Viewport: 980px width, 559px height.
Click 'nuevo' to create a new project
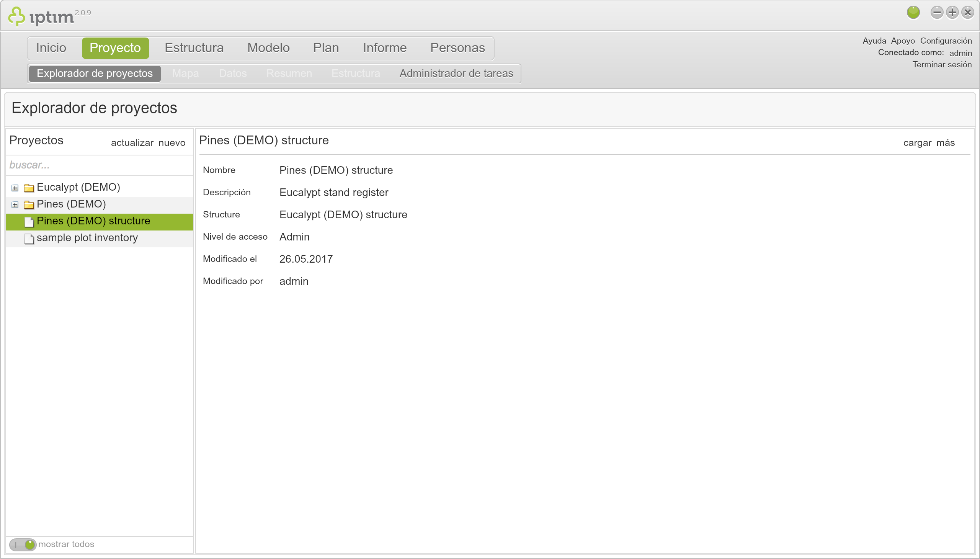pyautogui.click(x=172, y=143)
